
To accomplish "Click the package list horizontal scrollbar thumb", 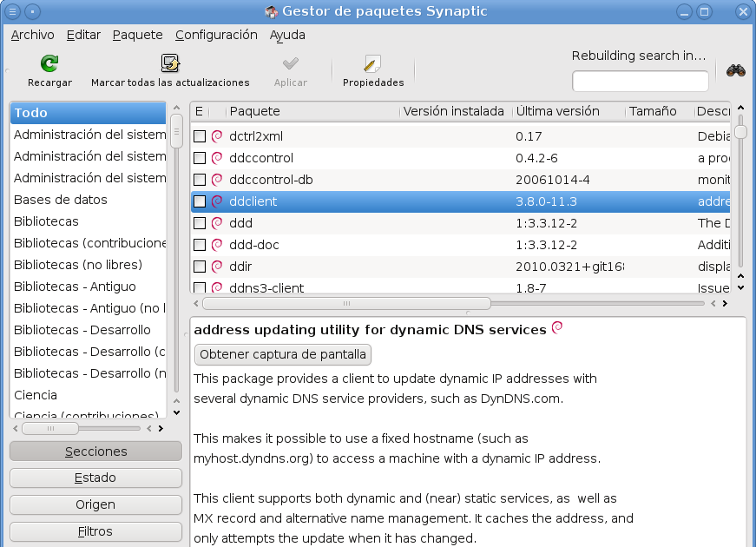I will 346,303.
